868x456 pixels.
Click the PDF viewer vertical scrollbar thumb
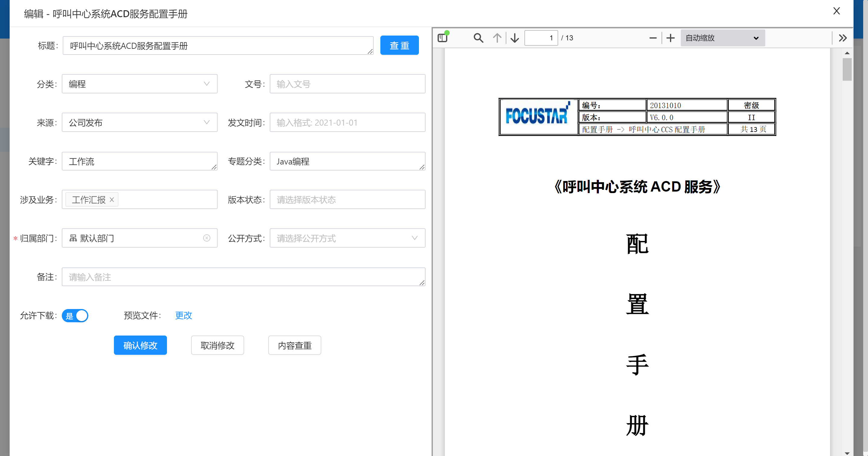tap(847, 69)
